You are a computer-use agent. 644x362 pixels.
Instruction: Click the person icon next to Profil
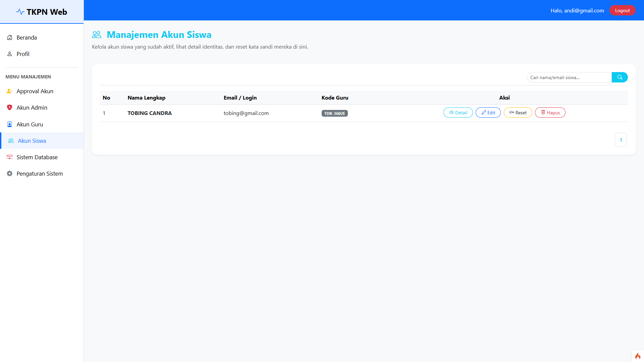(10, 54)
